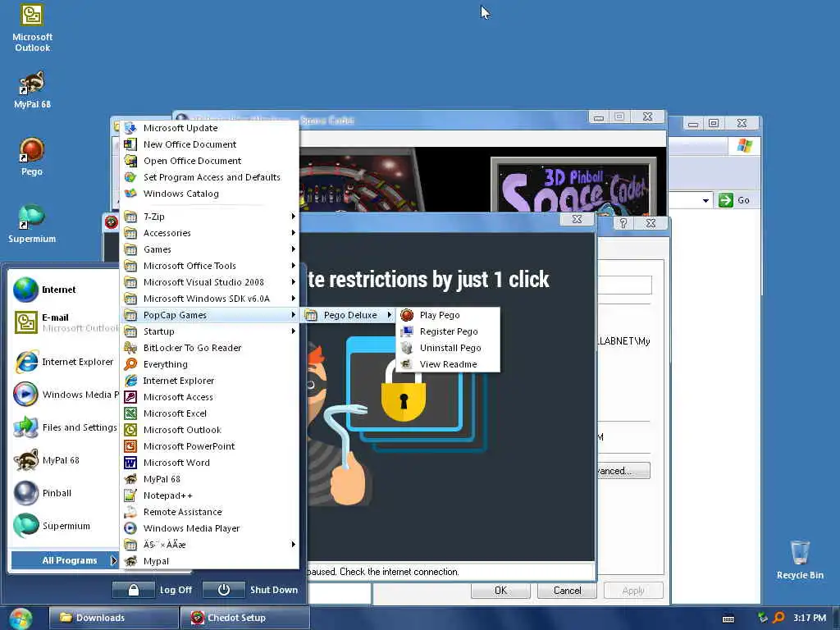This screenshot has width=840, height=630.
Task: Click the Log Off button
Action: (x=153, y=590)
